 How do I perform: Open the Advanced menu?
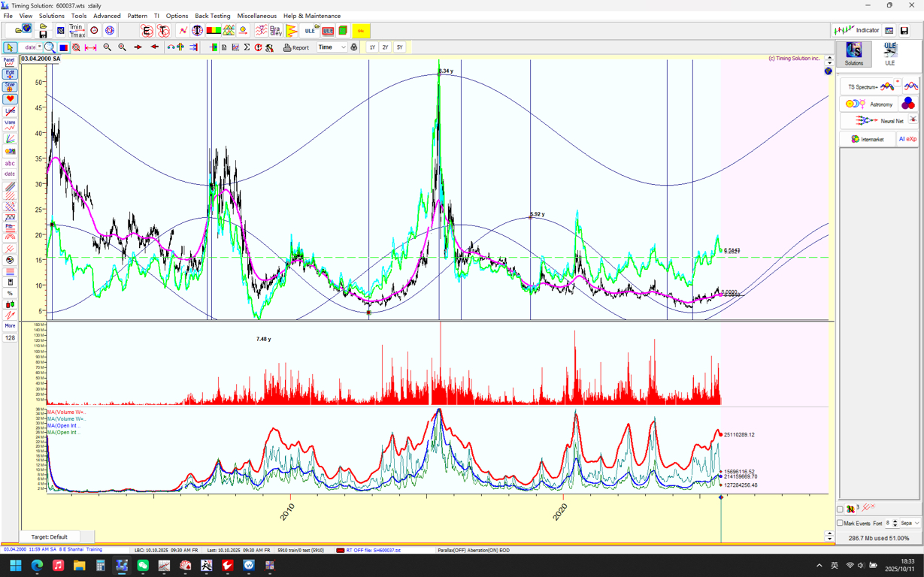107,16
